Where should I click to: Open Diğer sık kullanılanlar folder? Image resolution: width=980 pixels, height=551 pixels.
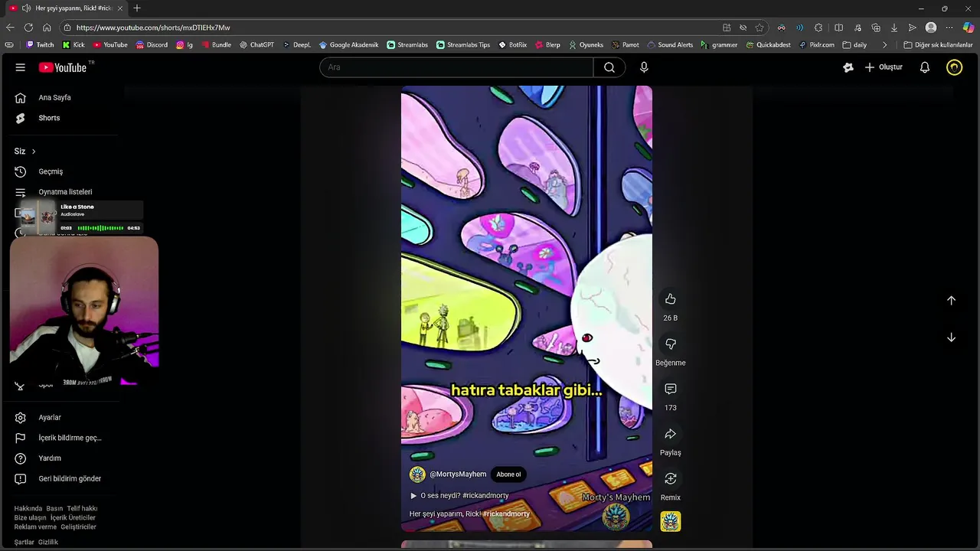[x=938, y=45]
